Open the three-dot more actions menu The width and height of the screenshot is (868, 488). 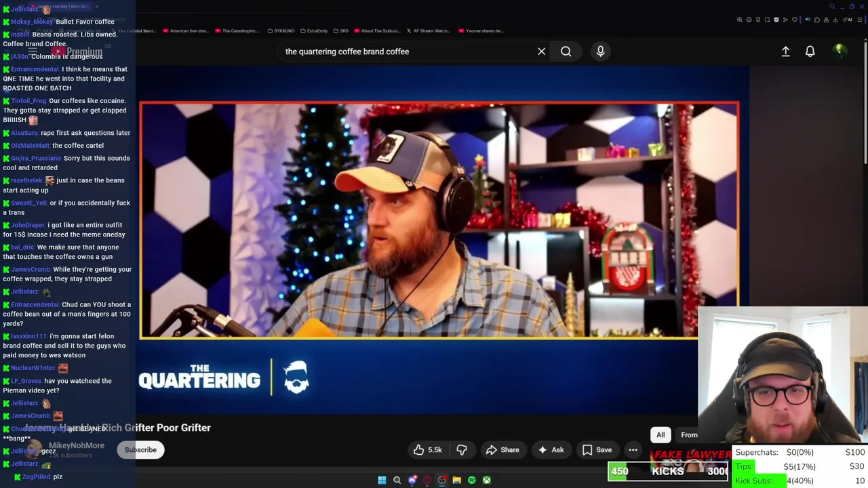633,450
